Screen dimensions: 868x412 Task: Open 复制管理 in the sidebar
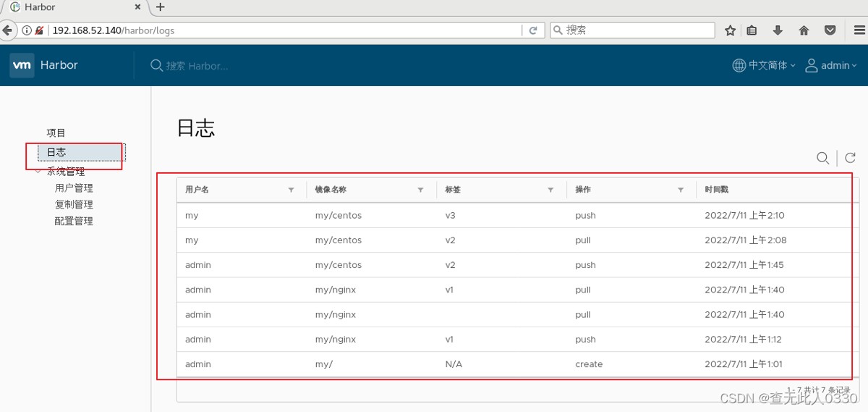[74, 204]
